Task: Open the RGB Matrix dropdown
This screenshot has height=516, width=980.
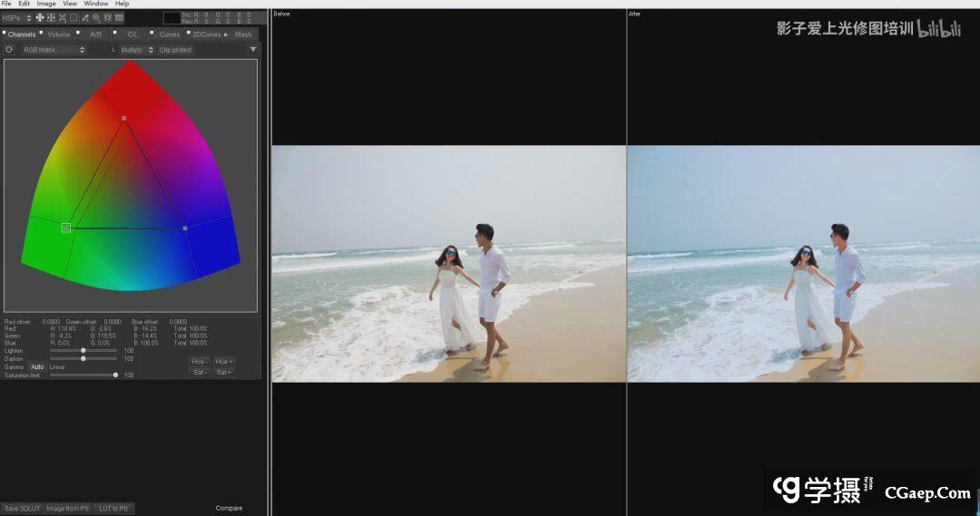Action: [54, 50]
